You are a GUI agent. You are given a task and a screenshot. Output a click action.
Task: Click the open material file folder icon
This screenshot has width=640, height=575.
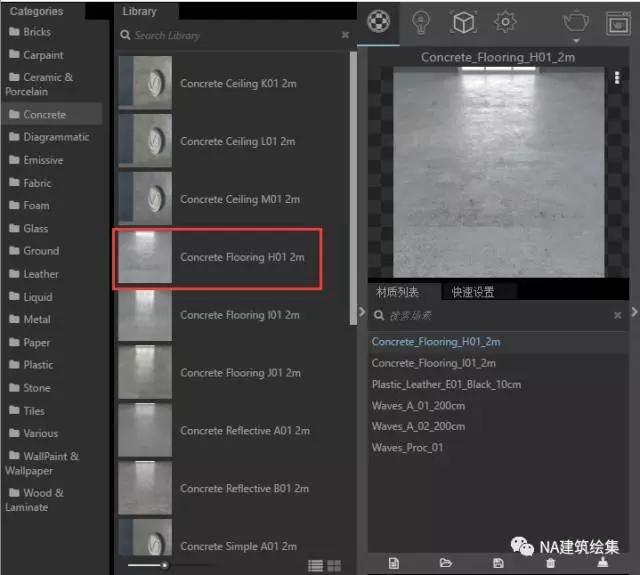(x=446, y=564)
